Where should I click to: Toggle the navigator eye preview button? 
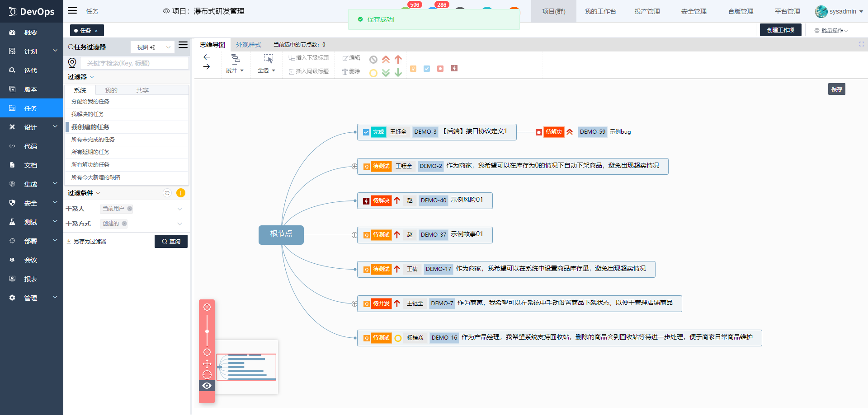207,386
